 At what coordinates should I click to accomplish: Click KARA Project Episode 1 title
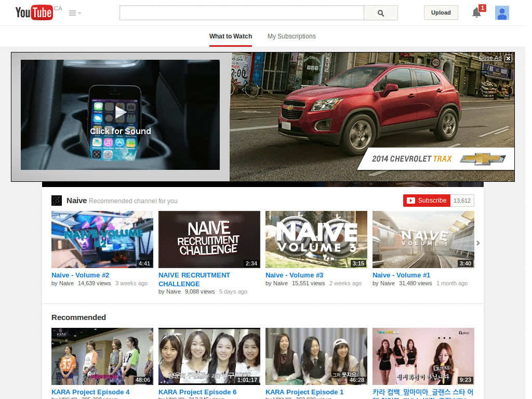(304, 392)
